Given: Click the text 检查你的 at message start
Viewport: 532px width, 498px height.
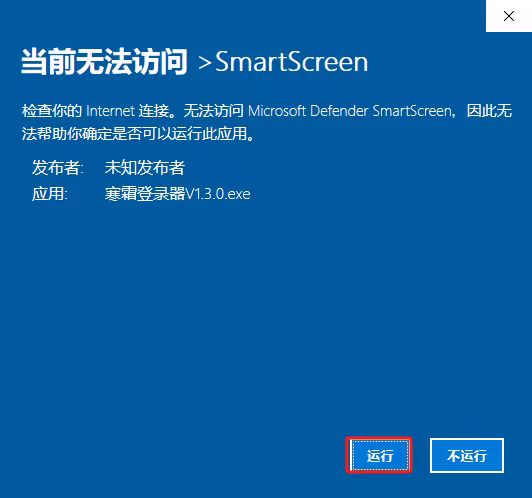Looking at the screenshot, I should tap(52, 111).
